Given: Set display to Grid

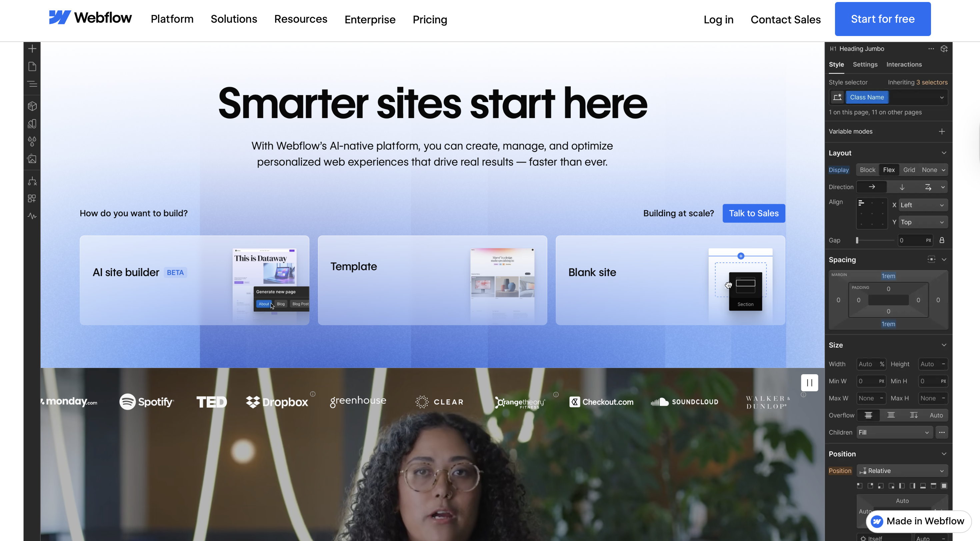Looking at the screenshot, I should [x=909, y=170].
